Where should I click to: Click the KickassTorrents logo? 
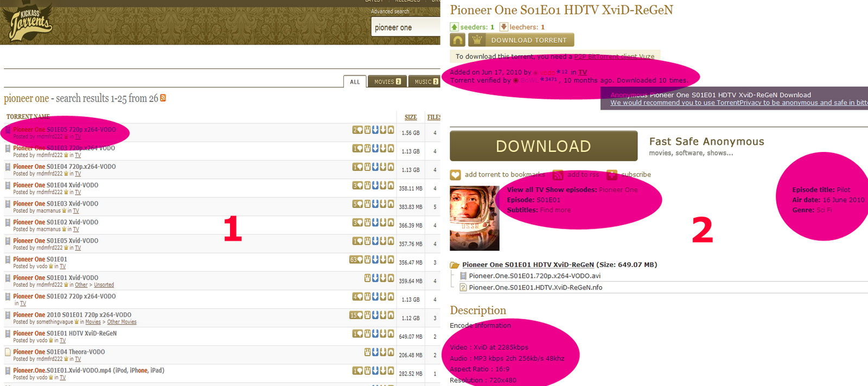click(30, 22)
